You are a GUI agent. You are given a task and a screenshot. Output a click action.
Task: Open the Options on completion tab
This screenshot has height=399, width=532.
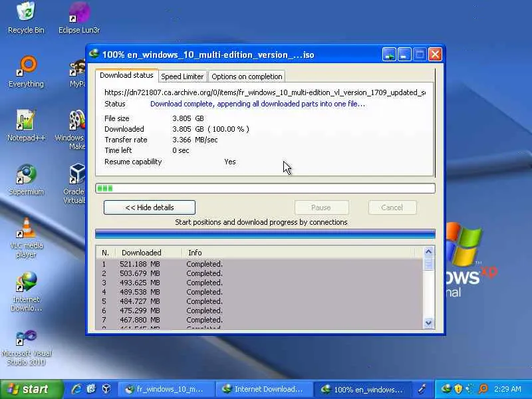click(x=247, y=76)
